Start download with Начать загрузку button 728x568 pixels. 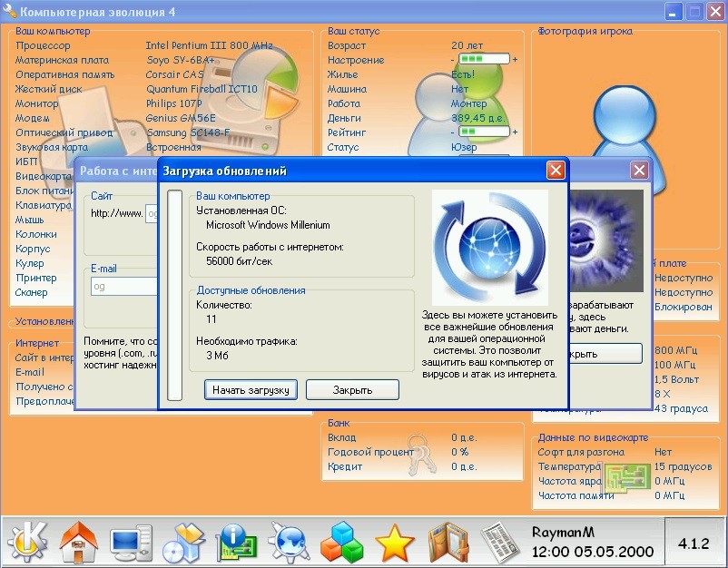pyautogui.click(x=251, y=390)
